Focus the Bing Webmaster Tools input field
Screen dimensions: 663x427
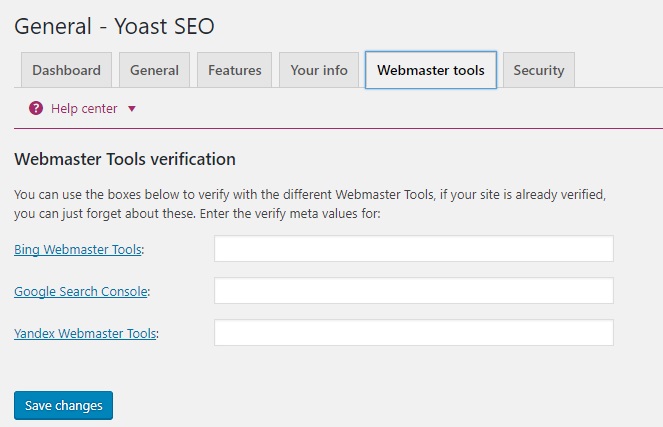[x=413, y=249]
